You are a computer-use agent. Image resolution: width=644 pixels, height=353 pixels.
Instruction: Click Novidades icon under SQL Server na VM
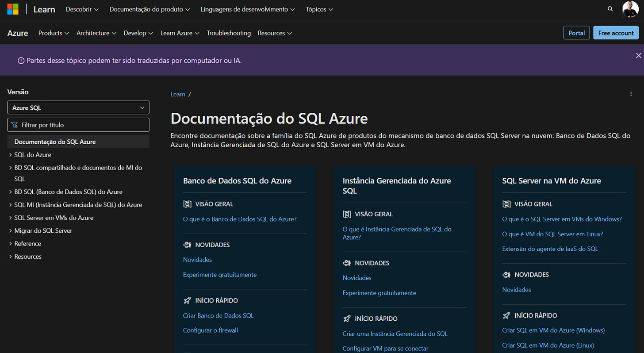[506, 275]
